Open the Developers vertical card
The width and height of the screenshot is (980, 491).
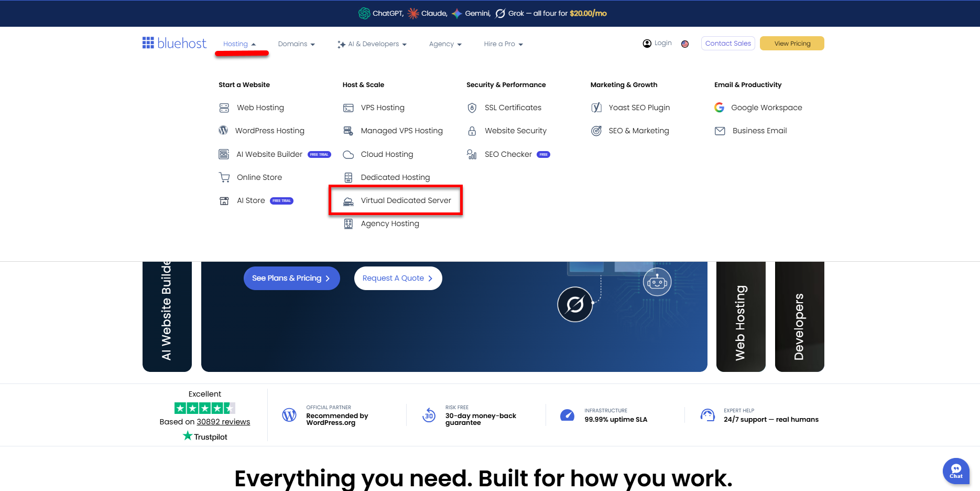800,317
